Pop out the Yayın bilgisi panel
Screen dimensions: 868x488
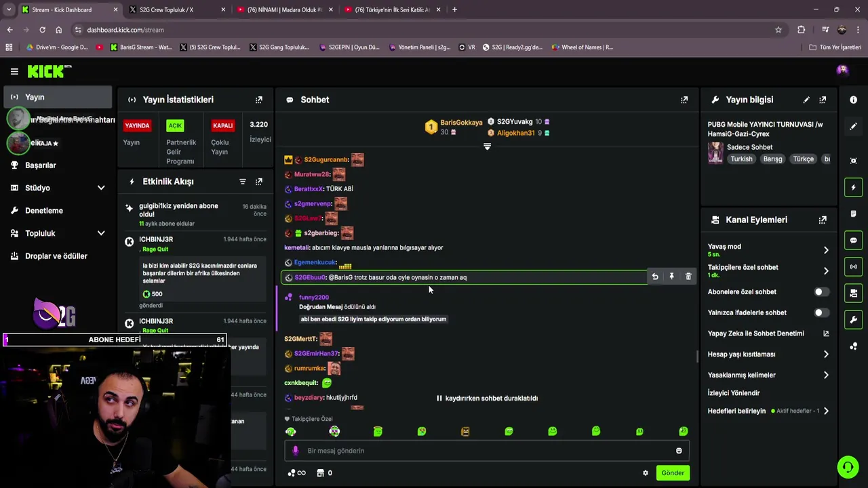823,100
